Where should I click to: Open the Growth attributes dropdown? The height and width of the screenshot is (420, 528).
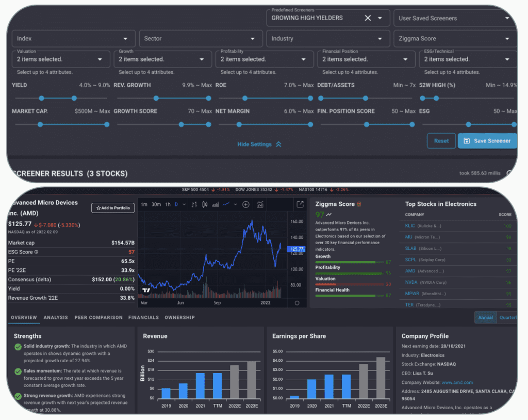click(x=162, y=59)
